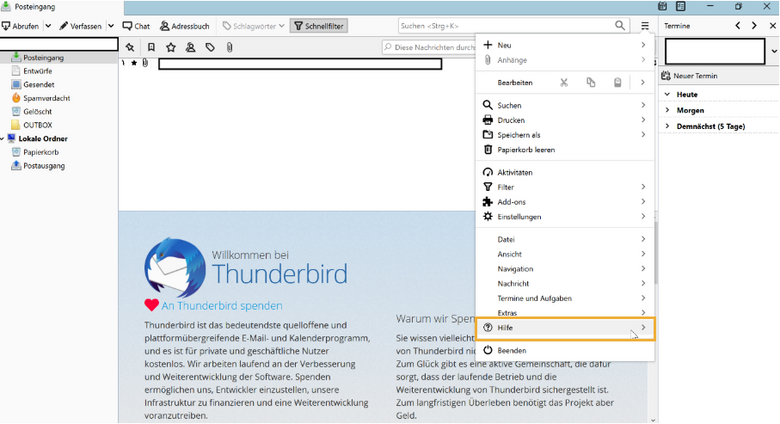Screen dimensions: 780x424
Task: Click the star icon on the message row
Action: tap(134, 63)
